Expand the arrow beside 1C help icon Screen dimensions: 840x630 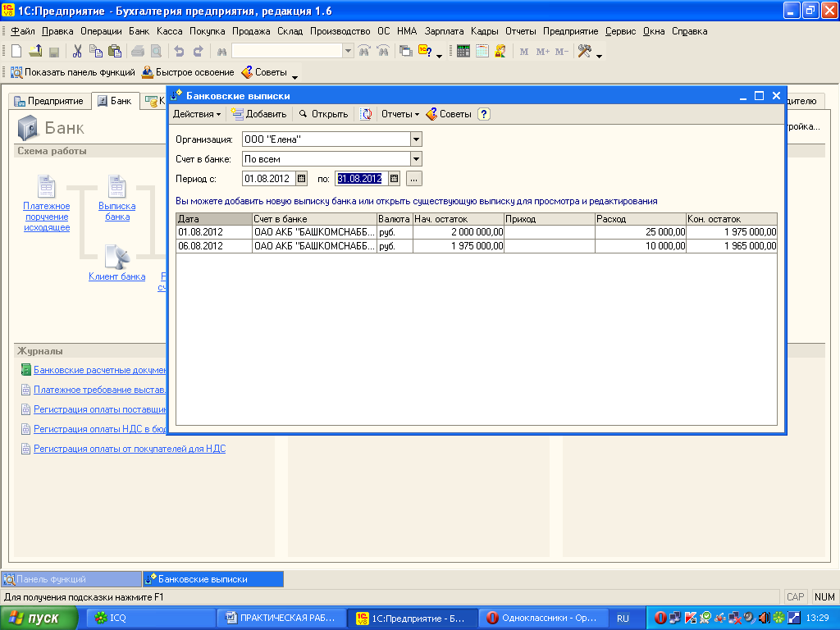coord(439,56)
